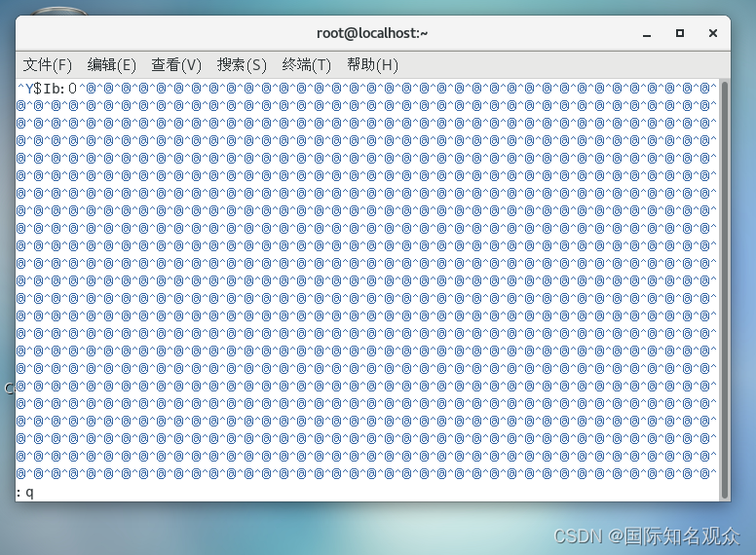The height and width of the screenshot is (555, 756).
Task: Minimize the root@localhost terminal window
Action: pos(647,34)
